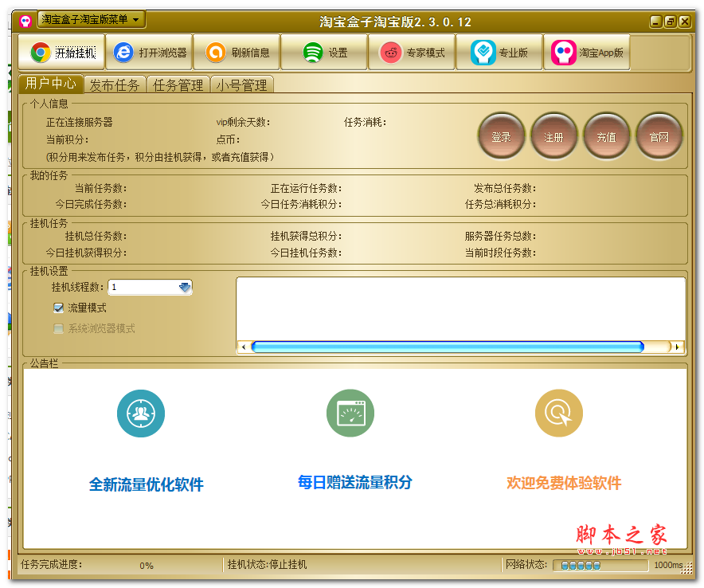Click the 发布总任务数 label
The image size is (704, 588).
pyautogui.click(x=505, y=188)
